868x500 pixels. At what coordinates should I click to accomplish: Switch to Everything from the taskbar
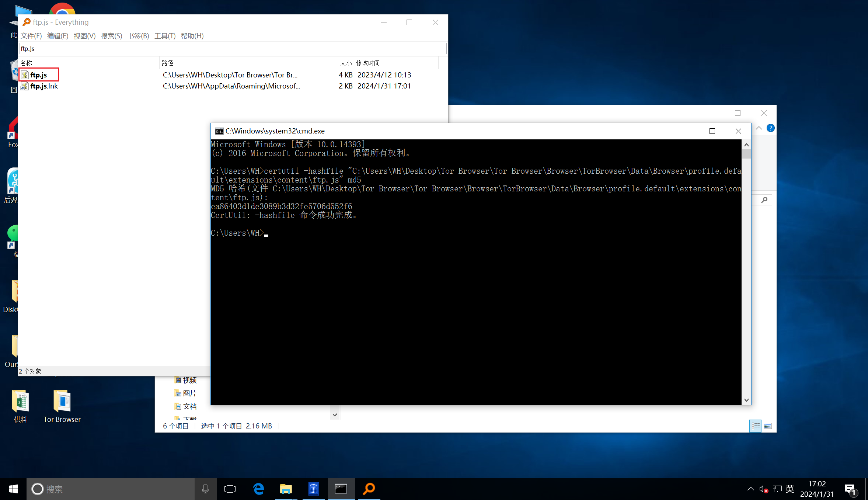click(x=369, y=489)
